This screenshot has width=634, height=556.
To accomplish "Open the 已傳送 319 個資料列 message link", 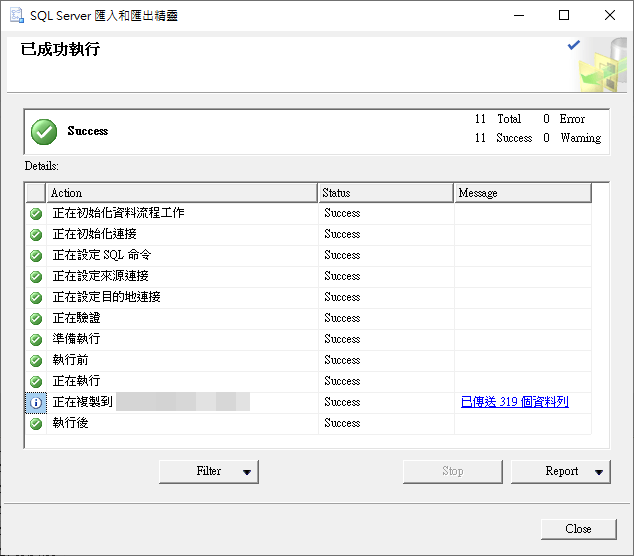I will point(514,402).
